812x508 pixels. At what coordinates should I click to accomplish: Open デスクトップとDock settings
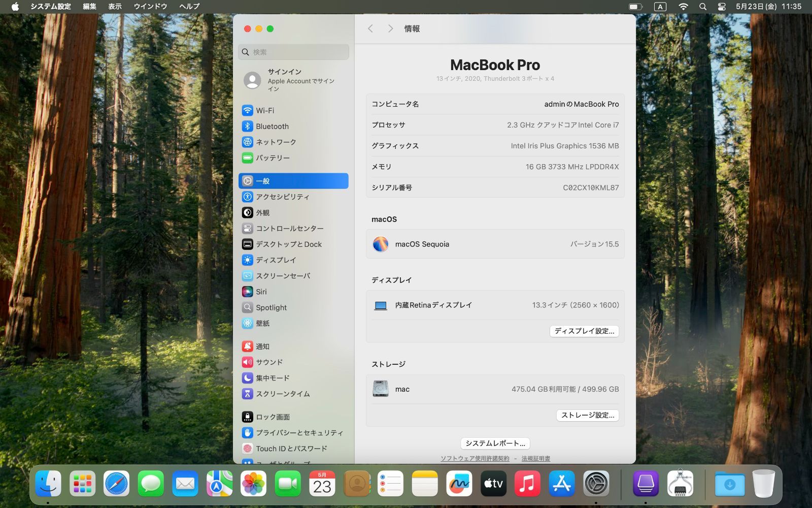tap(293, 244)
